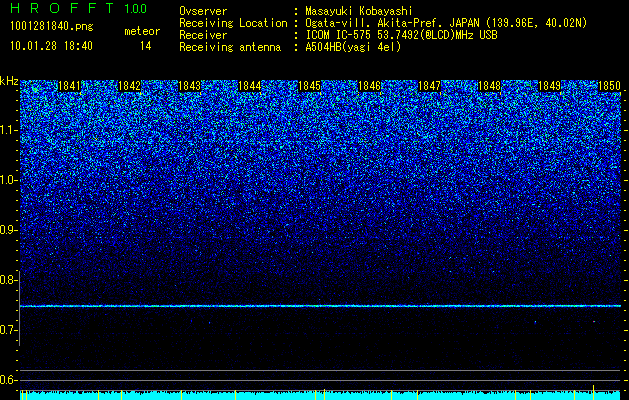This screenshot has height=400, width=629.
Task: Click the 'Receiving Location' field label
Action: pyautogui.click(x=233, y=24)
